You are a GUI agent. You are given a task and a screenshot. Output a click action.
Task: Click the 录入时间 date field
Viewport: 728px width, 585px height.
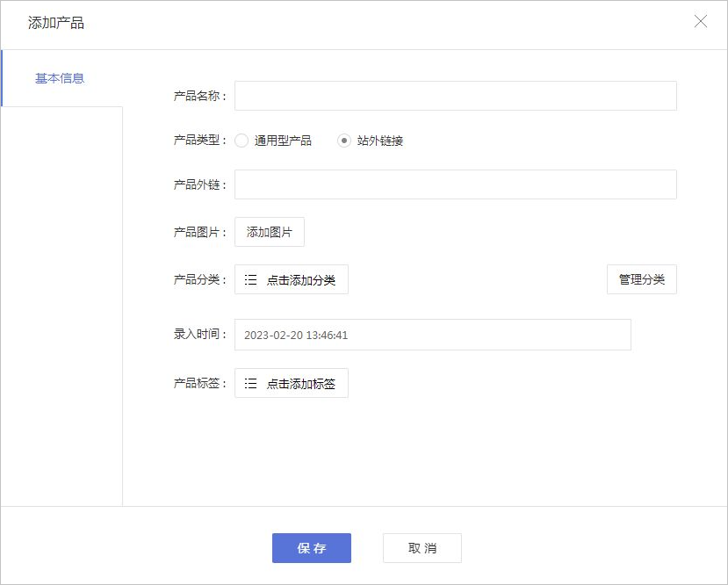click(x=433, y=335)
